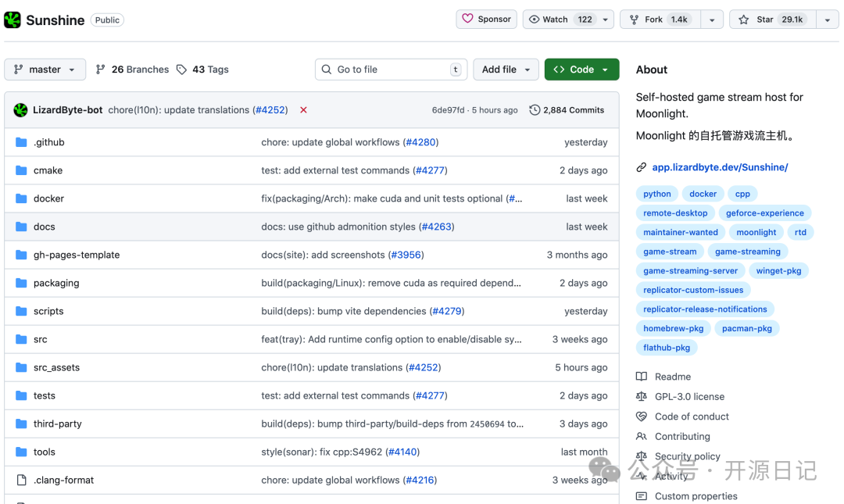Click the failed status X icon

pyautogui.click(x=303, y=110)
